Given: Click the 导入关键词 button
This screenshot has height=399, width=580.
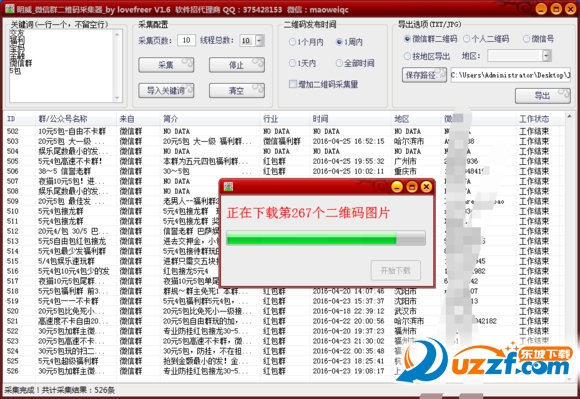Looking at the screenshot, I should click(166, 91).
